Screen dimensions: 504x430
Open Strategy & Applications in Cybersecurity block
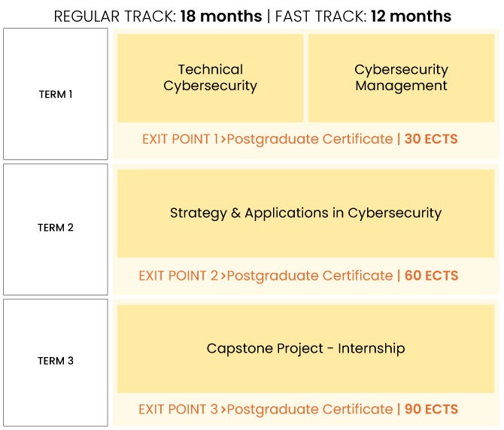point(305,213)
